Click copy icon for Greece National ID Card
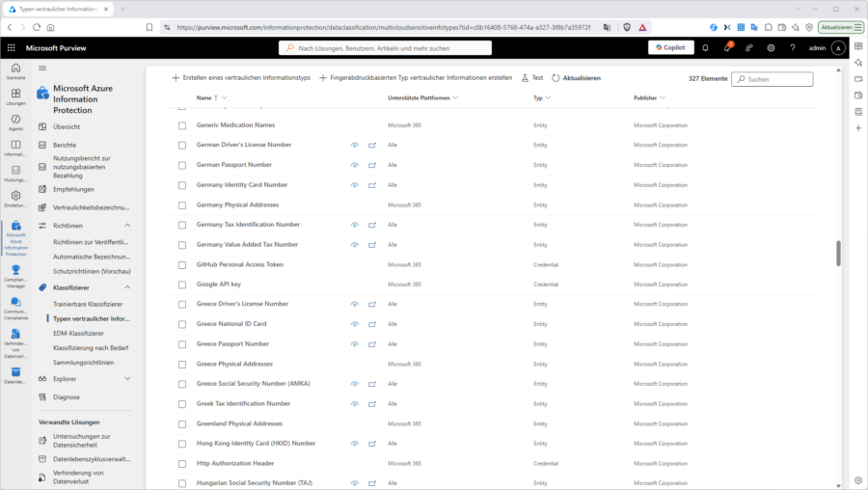This screenshot has width=868, height=490. click(372, 324)
